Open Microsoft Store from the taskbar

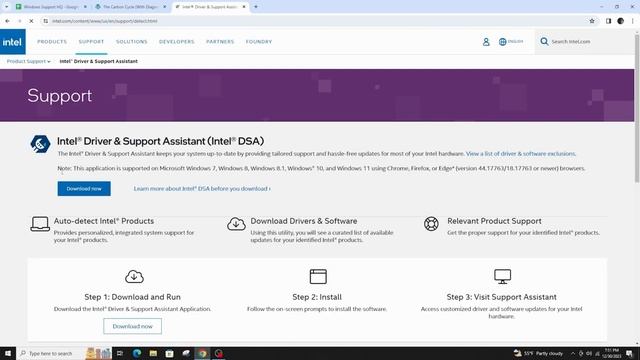[x=169, y=353]
